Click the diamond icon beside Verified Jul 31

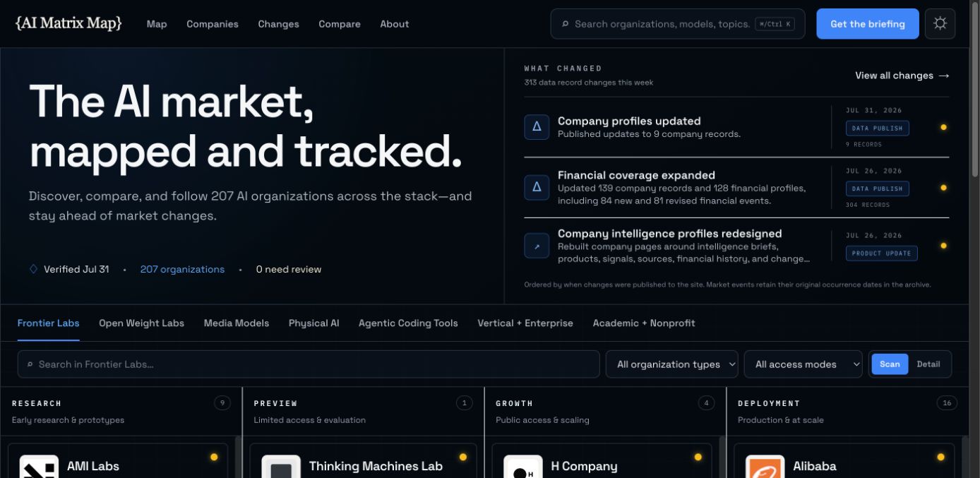tap(33, 269)
